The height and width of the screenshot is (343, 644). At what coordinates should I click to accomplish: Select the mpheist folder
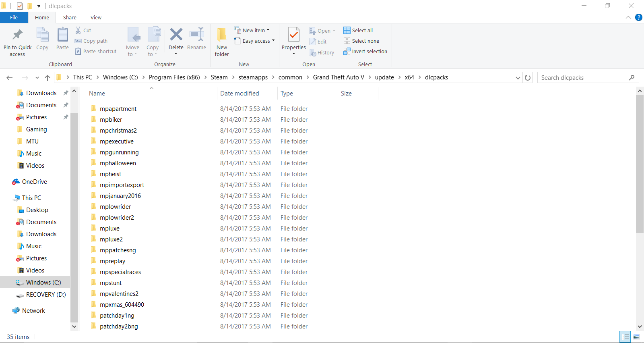110,174
